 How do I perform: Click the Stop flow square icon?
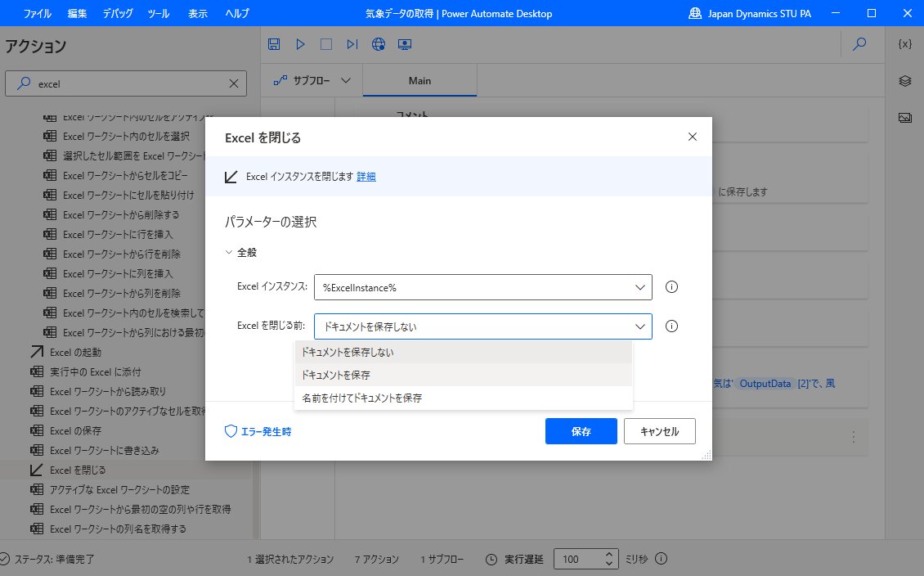(x=326, y=44)
